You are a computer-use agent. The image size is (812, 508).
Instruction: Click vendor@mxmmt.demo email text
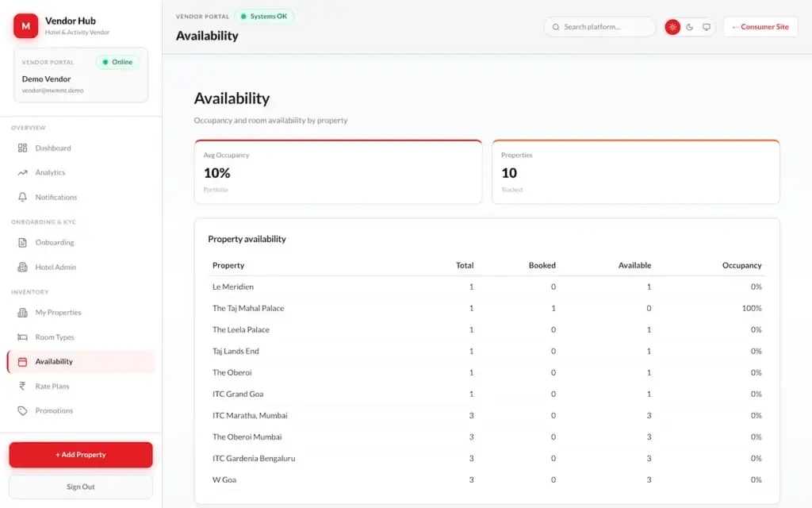pos(53,90)
